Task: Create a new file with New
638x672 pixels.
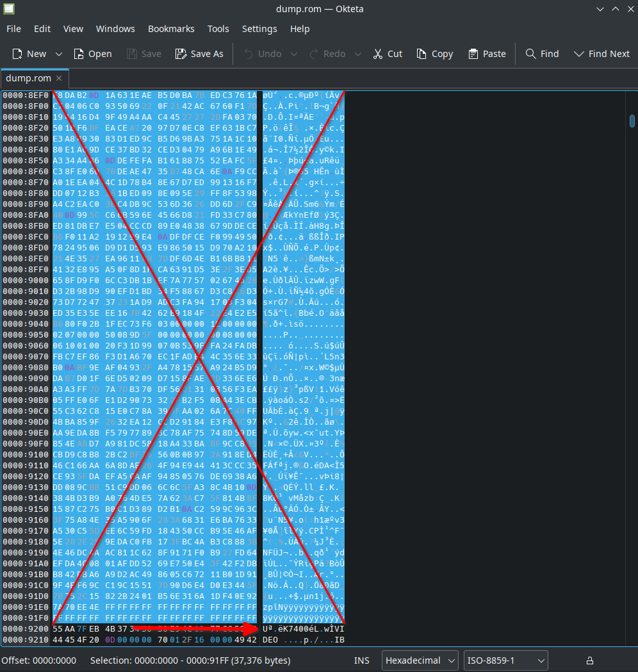Action: pyautogui.click(x=29, y=54)
